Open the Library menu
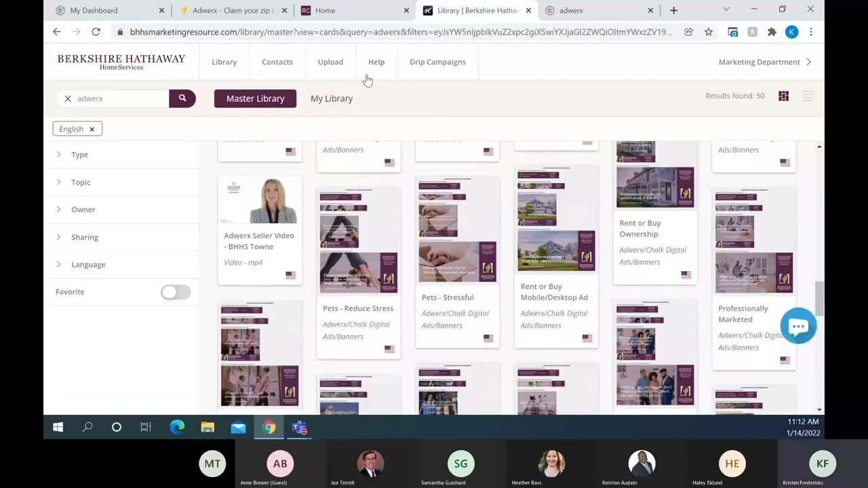Screen dimensions: 868x488 [x=224, y=62]
